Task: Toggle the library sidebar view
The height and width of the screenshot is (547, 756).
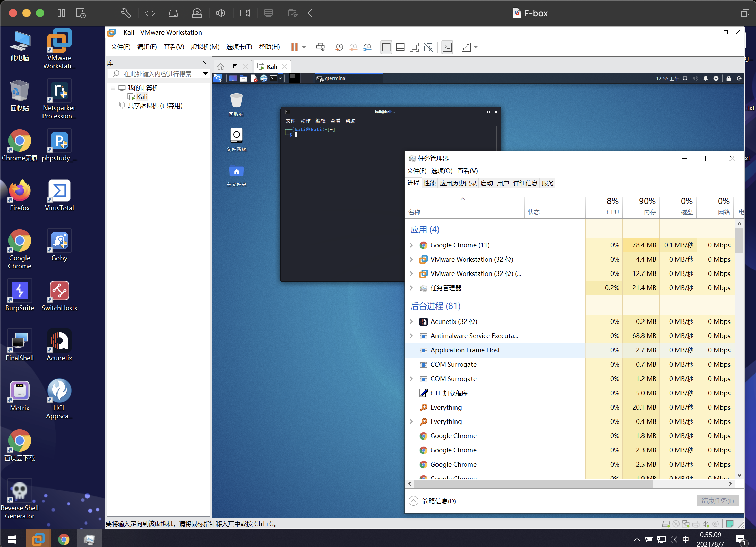Action: [386, 47]
